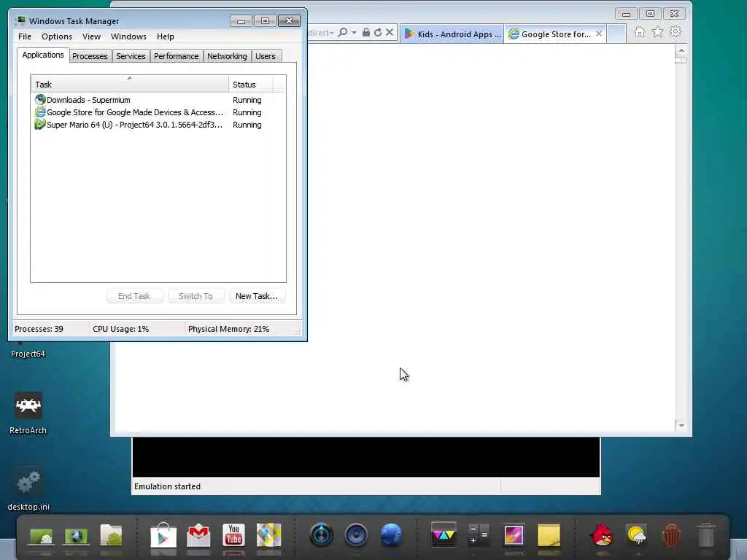
Task: Open the View menu in Task Manager
Action: [x=91, y=36]
